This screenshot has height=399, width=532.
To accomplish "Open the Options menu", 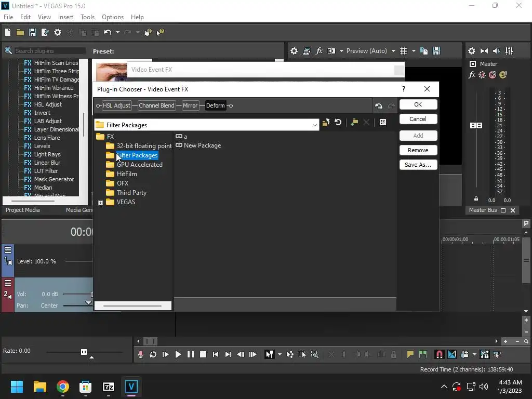I will tap(113, 17).
